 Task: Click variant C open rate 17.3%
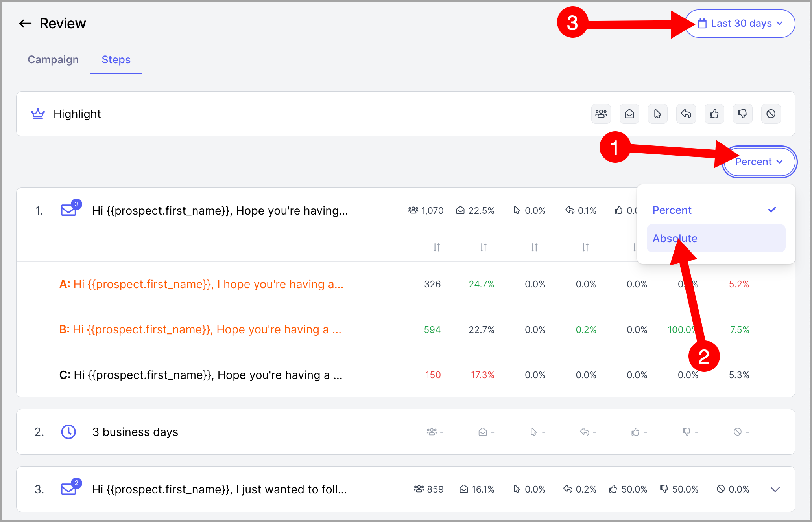[483, 375]
